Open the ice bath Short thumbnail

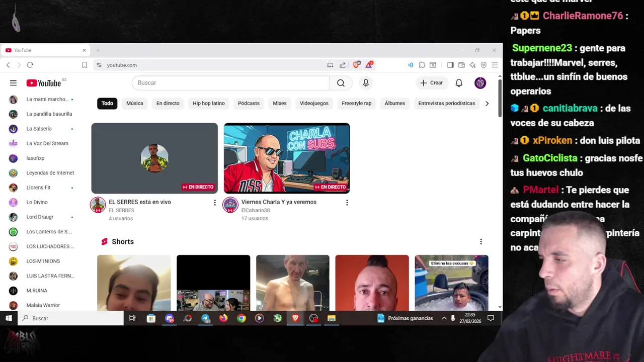click(451, 283)
